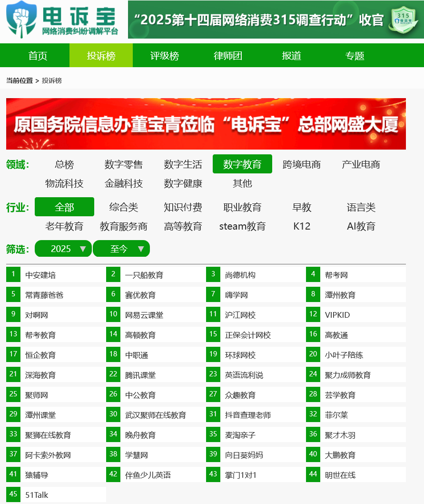The image size is (424, 504).
Task: Select the 总榜 domain filter
Action: click(x=64, y=164)
